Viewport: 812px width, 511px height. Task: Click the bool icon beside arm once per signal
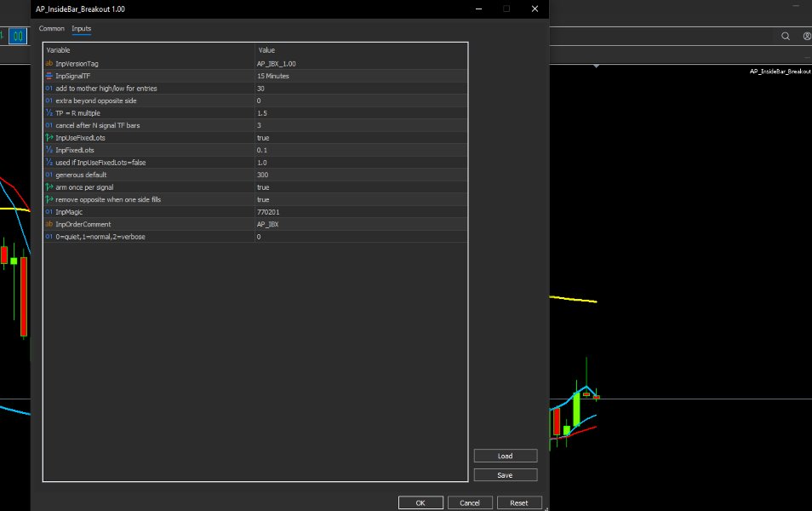point(49,187)
